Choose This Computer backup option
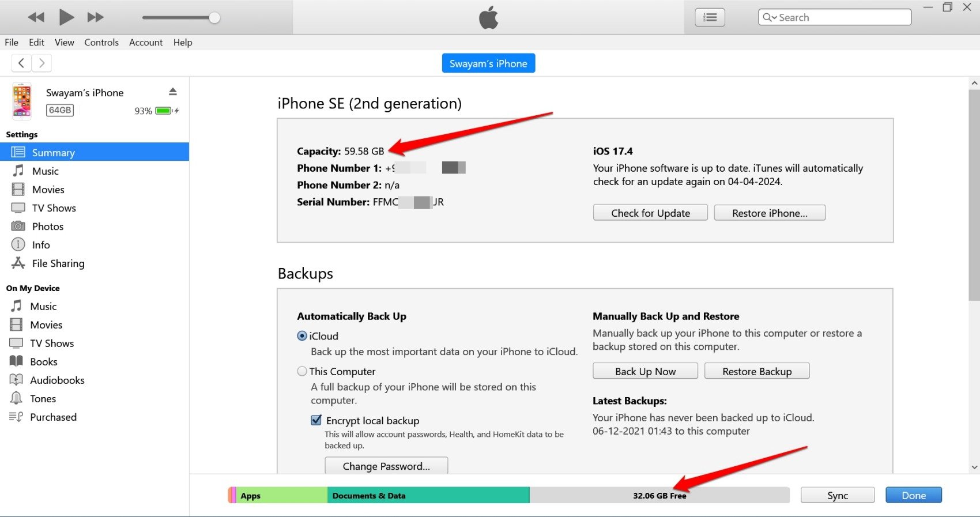Image resolution: width=980 pixels, height=517 pixels. click(302, 372)
